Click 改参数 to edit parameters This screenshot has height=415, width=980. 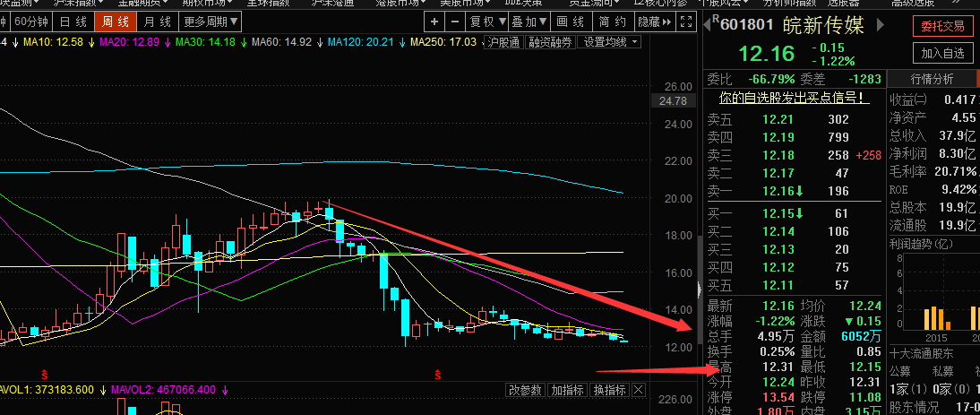click(525, 390)
